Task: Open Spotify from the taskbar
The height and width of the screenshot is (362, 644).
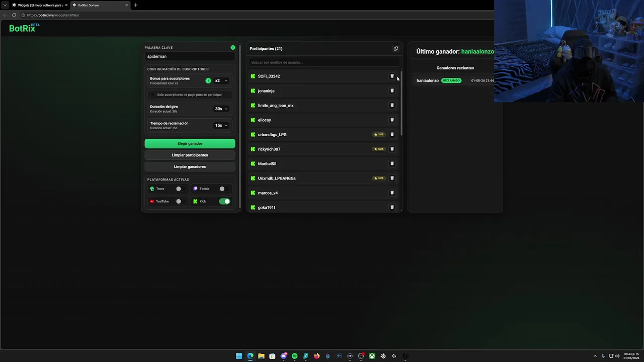Action: point(294,356)
